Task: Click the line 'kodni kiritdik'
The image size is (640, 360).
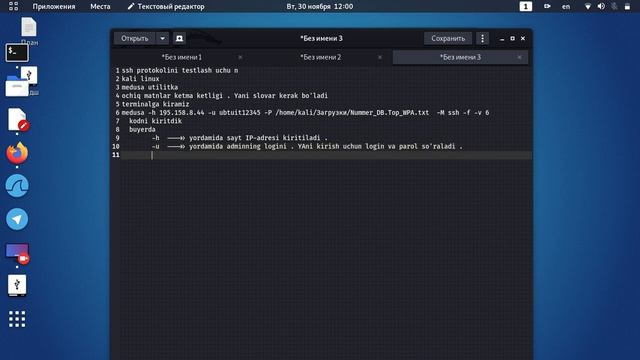Action: pyautogui.click(x=156, y=121)
